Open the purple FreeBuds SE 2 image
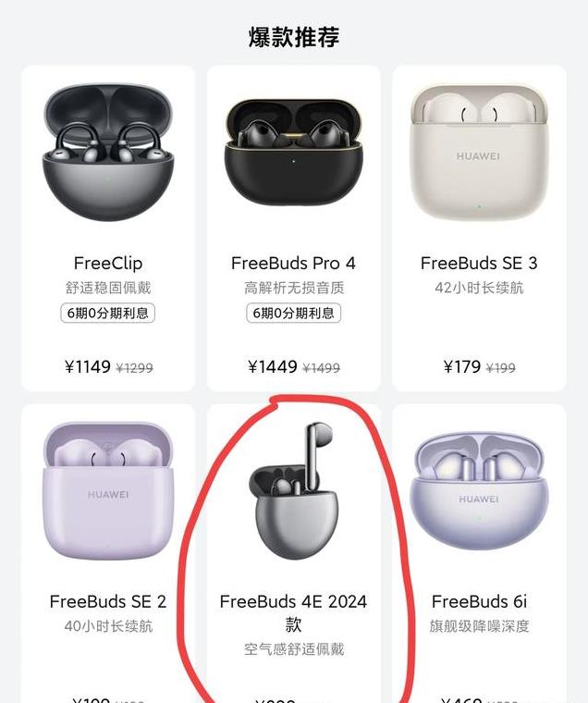 (107, 491)
